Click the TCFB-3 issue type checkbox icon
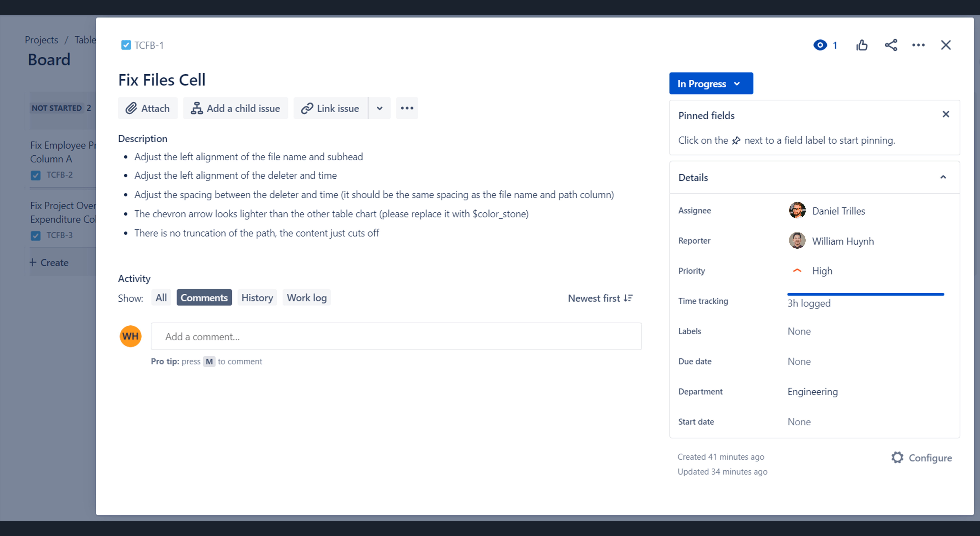 (x=36, y=235)
